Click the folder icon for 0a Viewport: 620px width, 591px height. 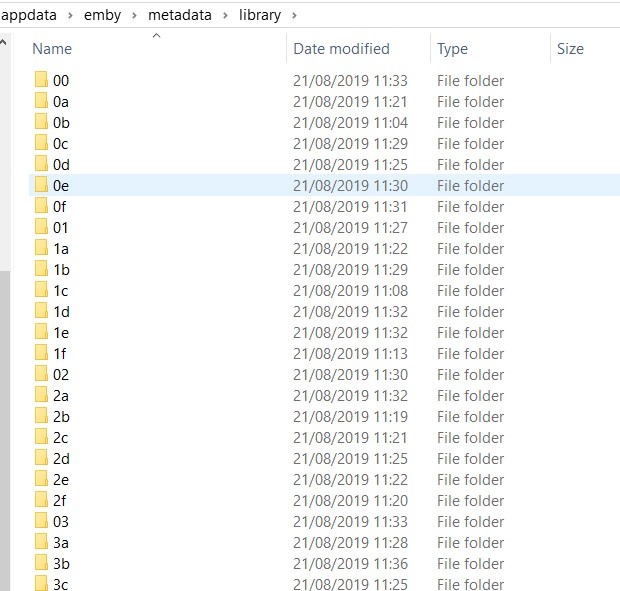coord(41,100)
